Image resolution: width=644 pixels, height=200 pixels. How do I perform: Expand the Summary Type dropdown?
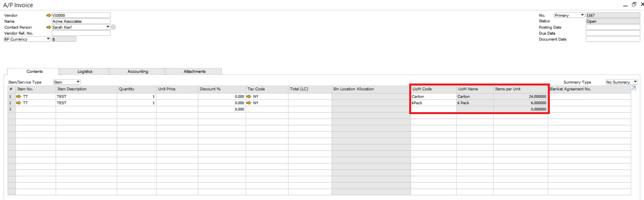click(635, 82)
